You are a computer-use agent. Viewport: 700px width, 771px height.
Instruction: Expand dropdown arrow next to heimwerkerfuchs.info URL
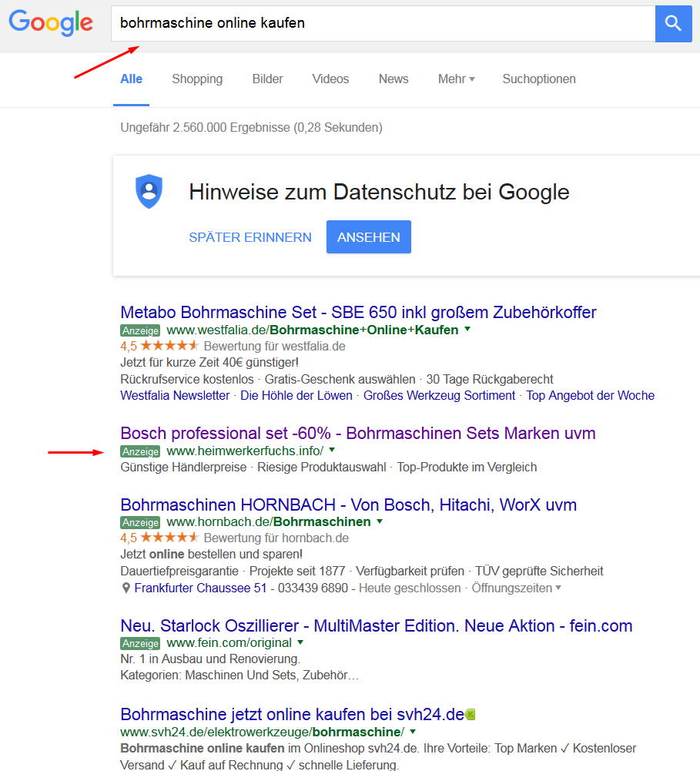(332, 450)
